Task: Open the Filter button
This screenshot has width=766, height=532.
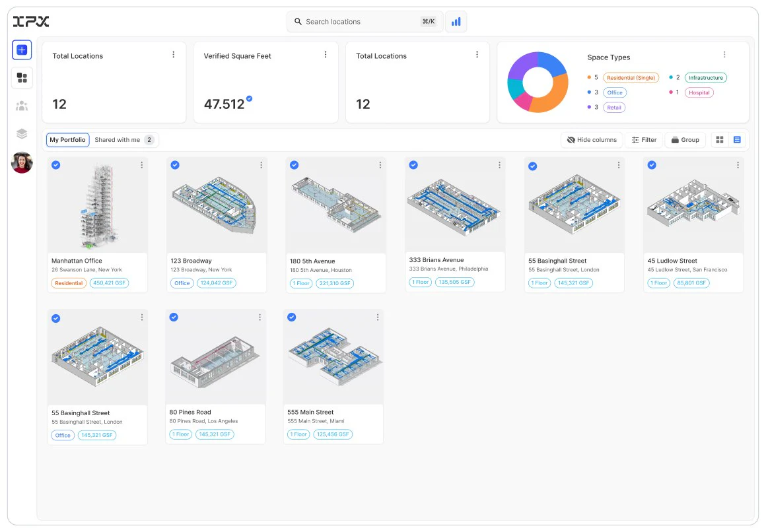Action: (x=644, y=140)
